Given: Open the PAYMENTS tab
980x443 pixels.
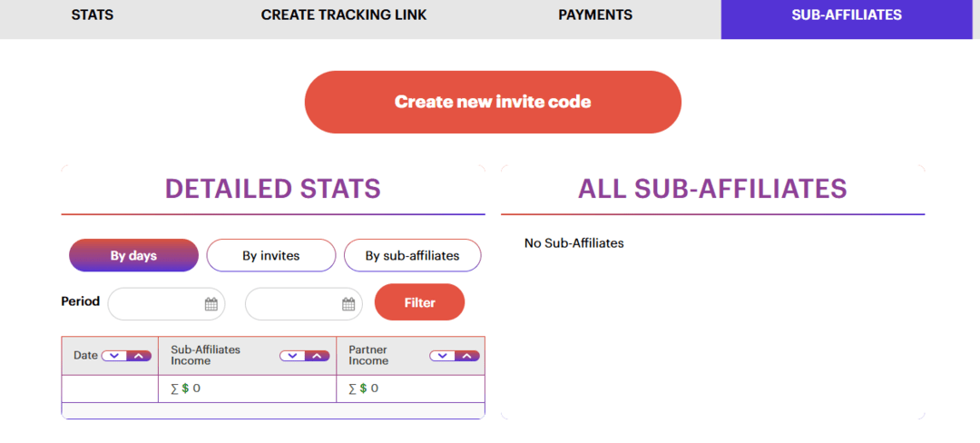Looking at the screenshot, I should [595, 15].
